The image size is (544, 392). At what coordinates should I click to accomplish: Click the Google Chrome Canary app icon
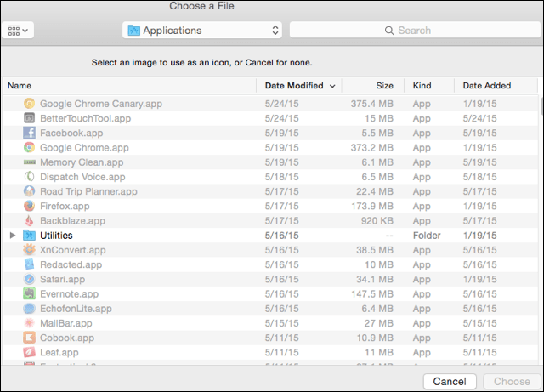[29, 104]
